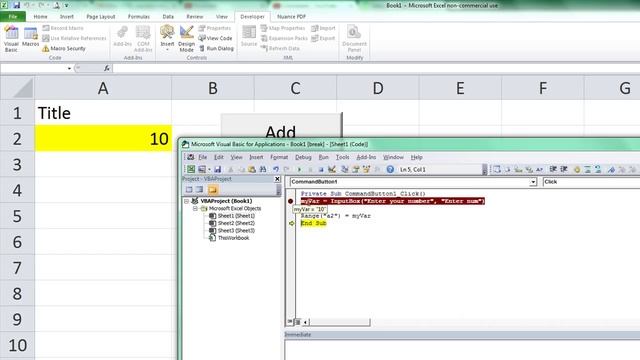Click Save icon in VBA toolbar

point(218,169)
